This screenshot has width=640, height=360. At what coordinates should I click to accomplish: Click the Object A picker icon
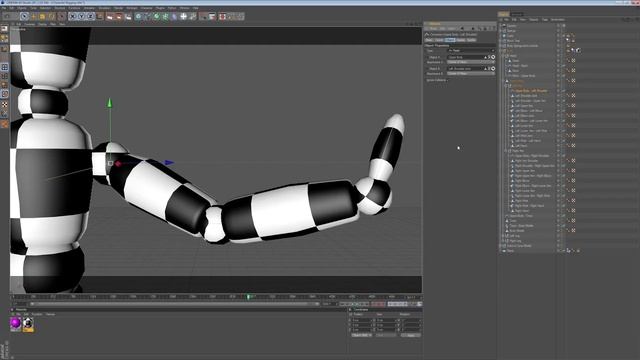tap(493, 57)
